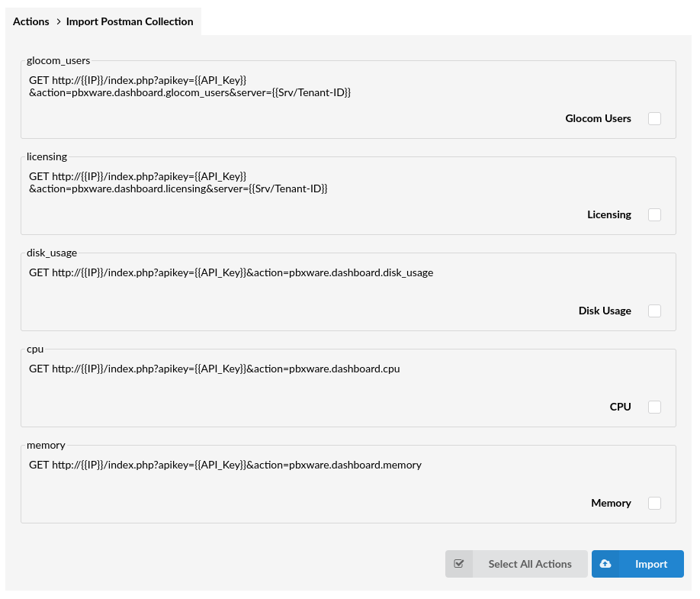Click the Select All Actions button
700x599 pixels.
click(529, 563)
